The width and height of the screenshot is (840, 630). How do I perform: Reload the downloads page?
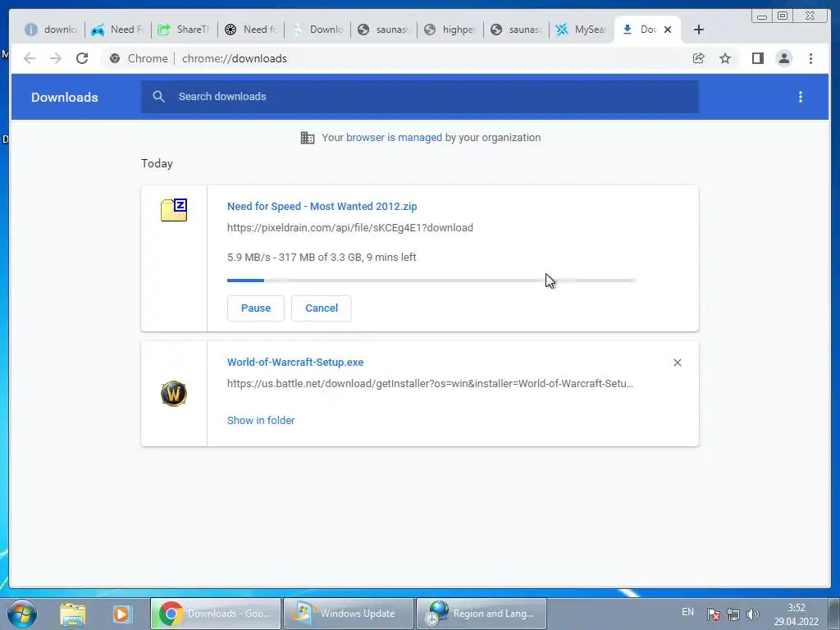click(82, 58)
